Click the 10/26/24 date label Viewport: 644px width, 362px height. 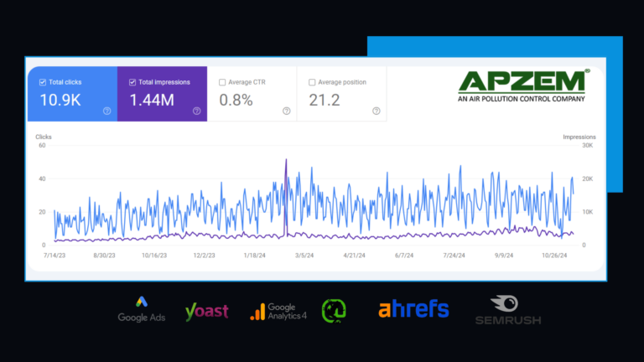tap(554, 256)
